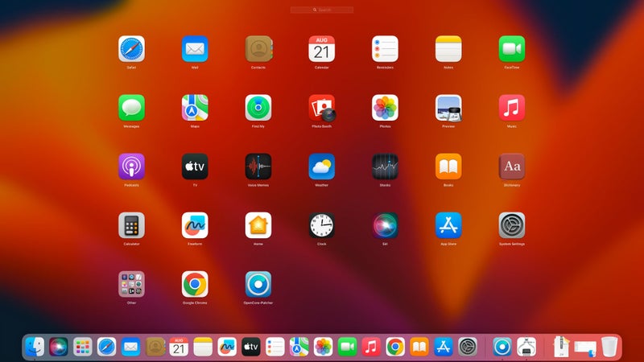Click the Launchpad icon in the Dock
Viewport: 644px width, 362px height.
point(83,348)
